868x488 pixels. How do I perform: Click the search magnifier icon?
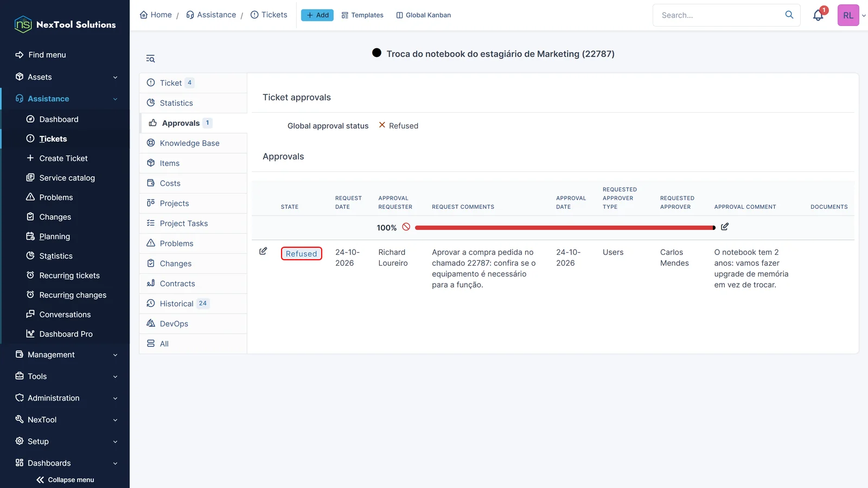tap(789, 15)
